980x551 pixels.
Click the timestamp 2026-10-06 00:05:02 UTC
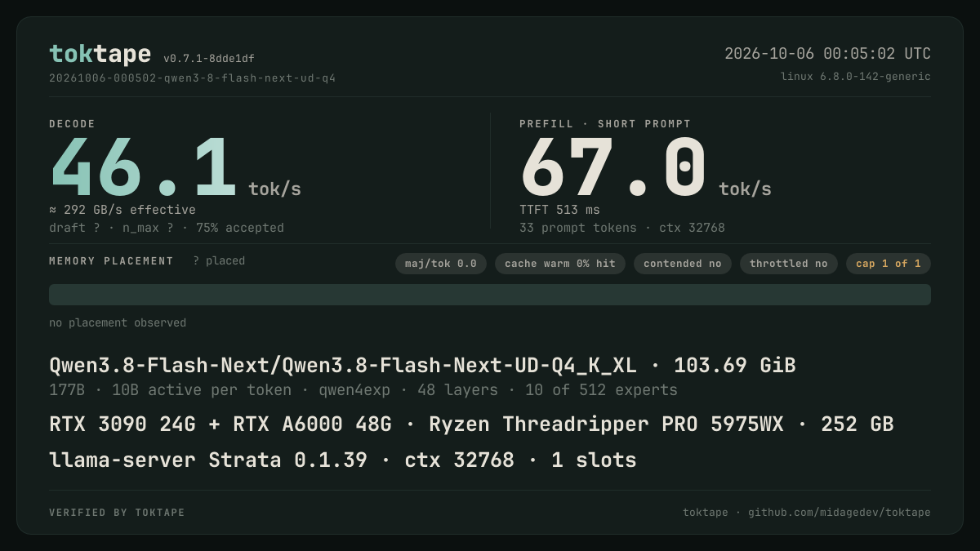click(x=827, y=54)
